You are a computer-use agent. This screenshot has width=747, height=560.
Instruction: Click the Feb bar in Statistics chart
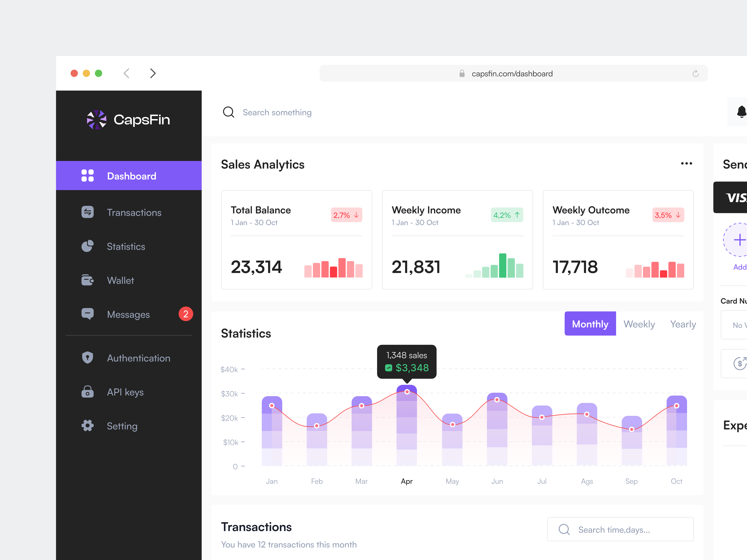point(317,439)
